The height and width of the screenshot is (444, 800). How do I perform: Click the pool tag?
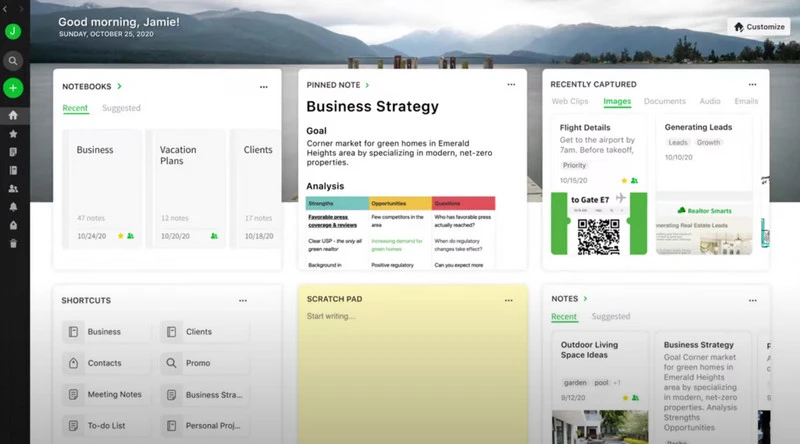click(601, 383)
